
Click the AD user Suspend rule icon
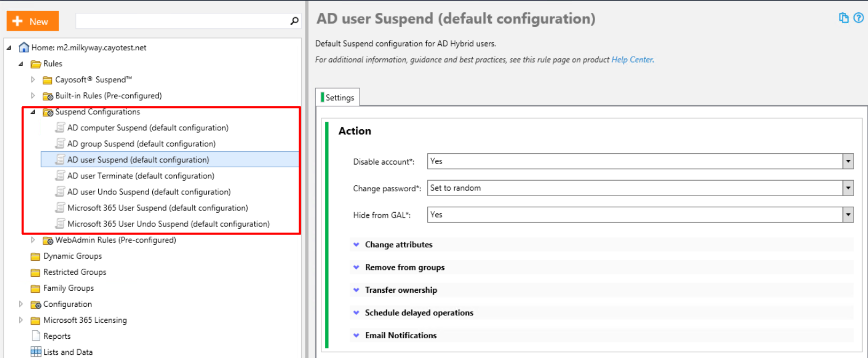click(x=60, y=160)
